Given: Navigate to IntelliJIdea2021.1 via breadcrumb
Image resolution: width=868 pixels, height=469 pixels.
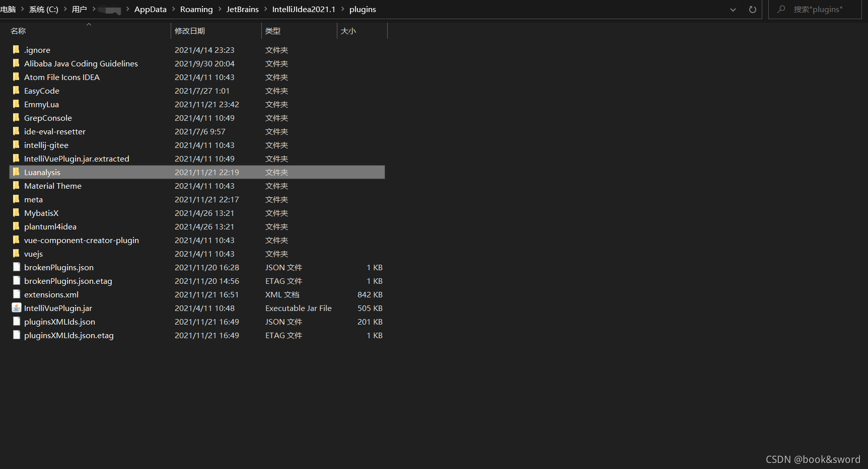Looking at the screenshot, I should point(304,9).
